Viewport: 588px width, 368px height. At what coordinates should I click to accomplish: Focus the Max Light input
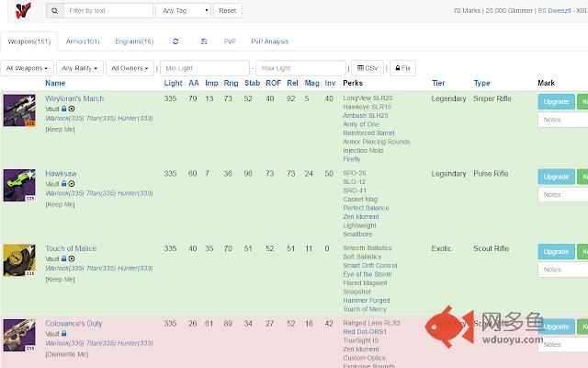point(300,68)
